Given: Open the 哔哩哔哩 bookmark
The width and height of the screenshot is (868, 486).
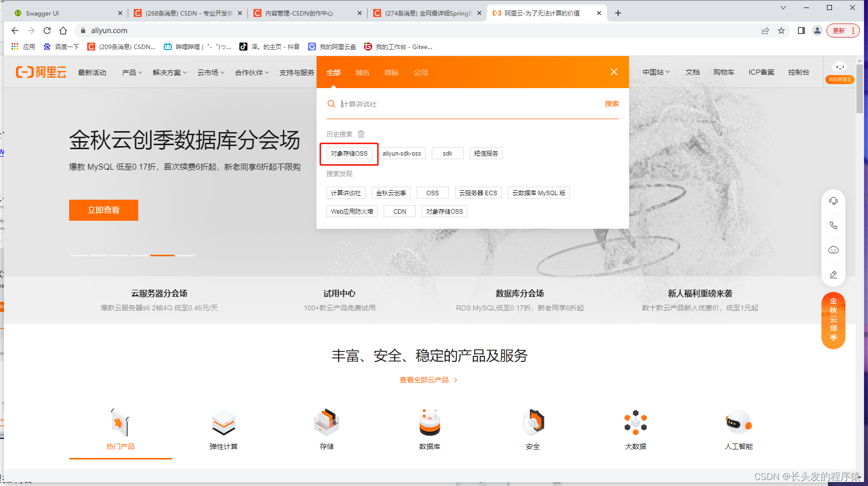Looking at the screenshot, I should coord(197,47).
